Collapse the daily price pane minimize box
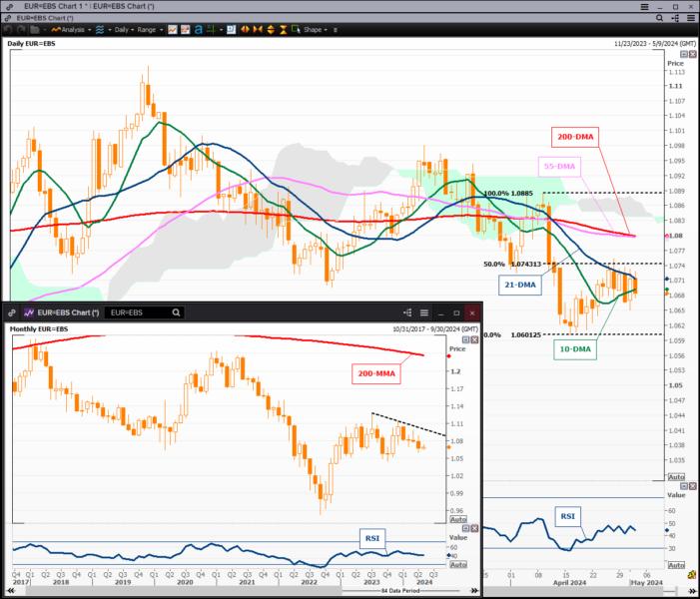 tap(683, 54)
